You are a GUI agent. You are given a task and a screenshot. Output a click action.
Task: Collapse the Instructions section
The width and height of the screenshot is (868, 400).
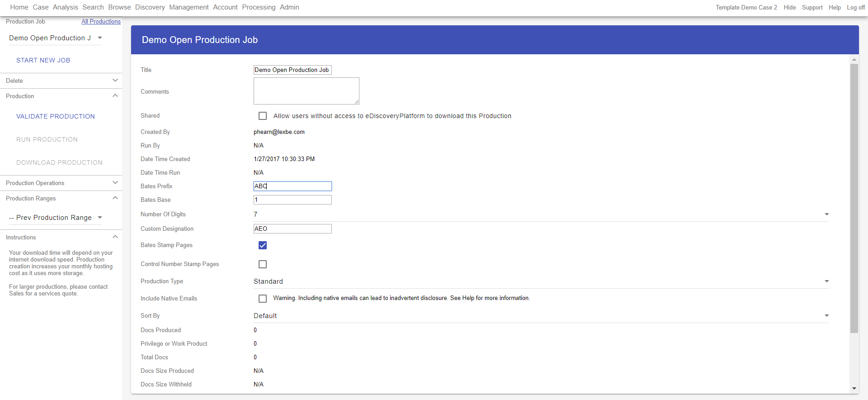coord(61,237)
